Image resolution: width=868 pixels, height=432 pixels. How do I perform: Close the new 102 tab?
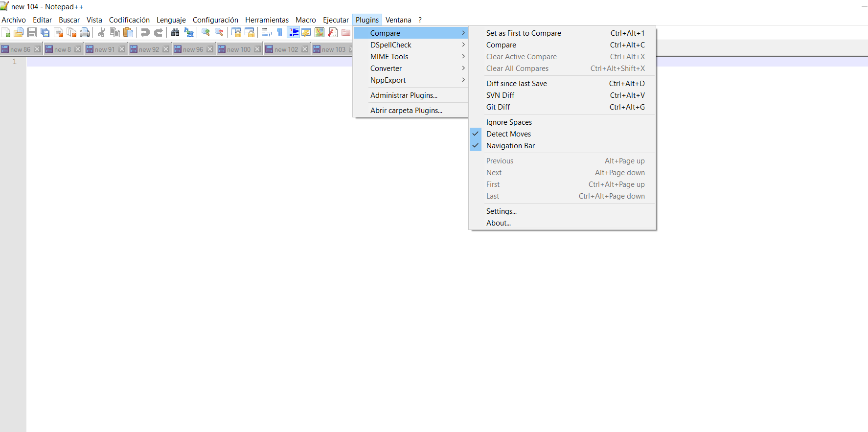pos(305,49)
